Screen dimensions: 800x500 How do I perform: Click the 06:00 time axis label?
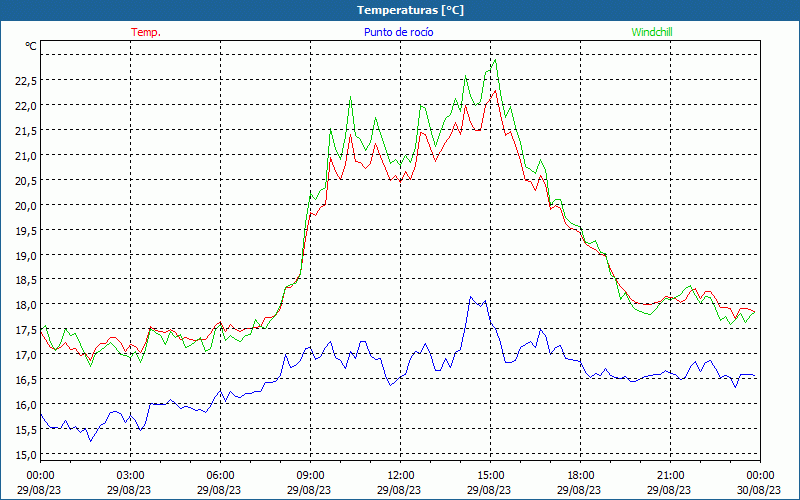click(x=220, y=475)
